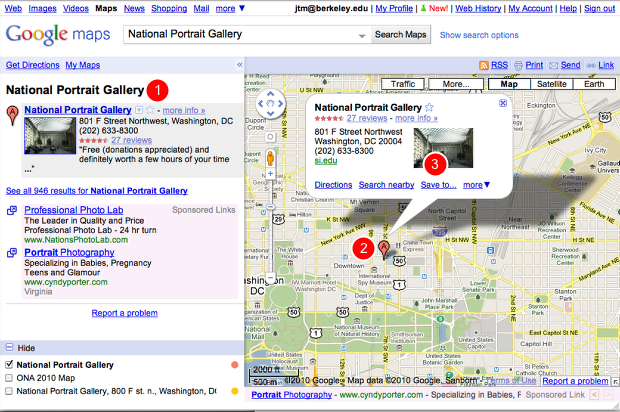The height and width of the screenshot is (412, 620).
Task: Click the Hide panel minus icon
Action: (x=9, y=348)
